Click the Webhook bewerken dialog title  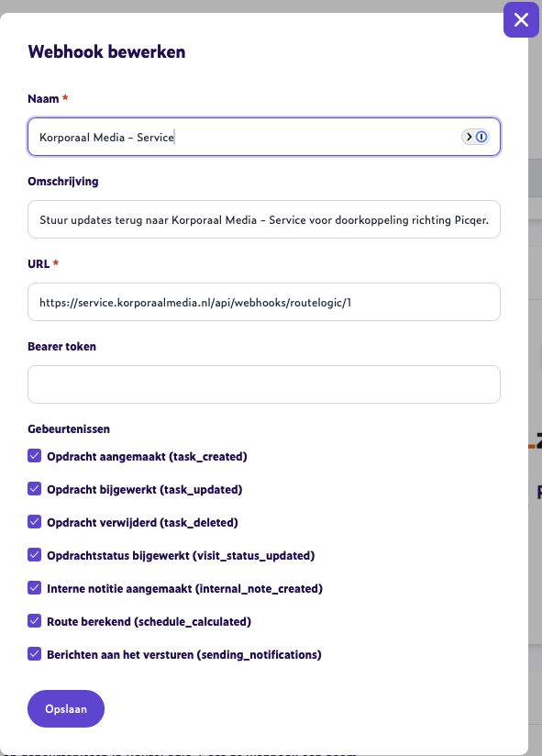[x=107, y=51]
